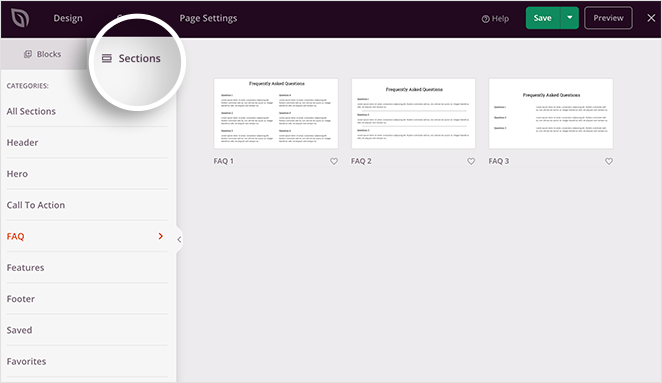Collapse the sidebar panel handle
Image resolution: width=662 pixels, height=383 pixels.
tap(179, 239)
